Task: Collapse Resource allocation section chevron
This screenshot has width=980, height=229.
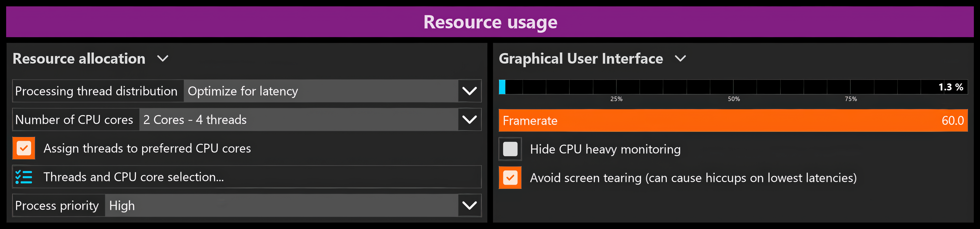Action: click(163, 59)
